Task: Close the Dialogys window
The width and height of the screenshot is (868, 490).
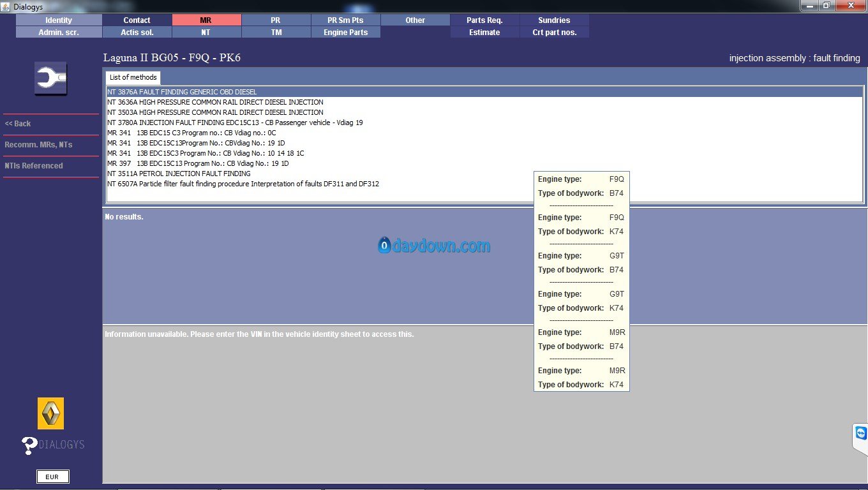Action: click(850, 5)
